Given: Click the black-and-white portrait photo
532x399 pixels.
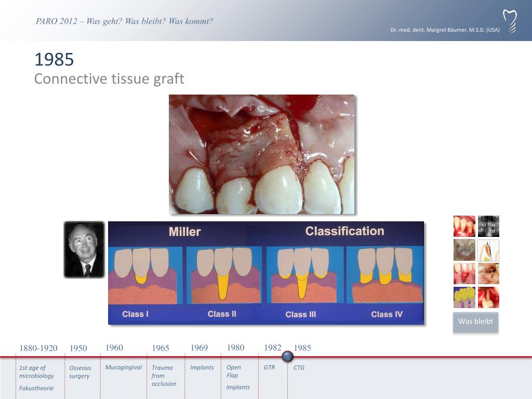Looking at the screenshot, I should click(84, 250).
